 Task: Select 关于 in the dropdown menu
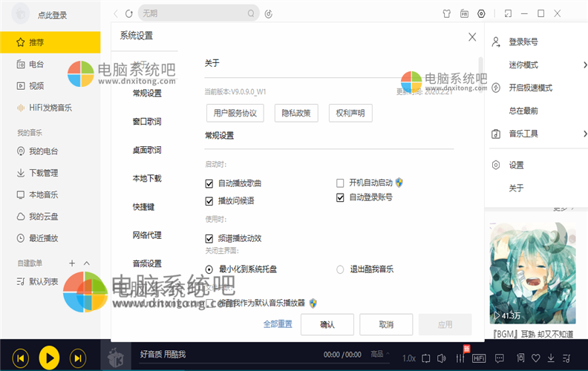(517, 188)
